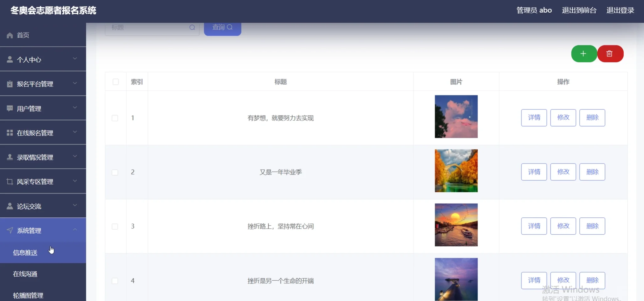Screen dimensions: 644x301
Task: Tick the checkbox for row 2 又是一年毕业季
Action: click(115, 172)
